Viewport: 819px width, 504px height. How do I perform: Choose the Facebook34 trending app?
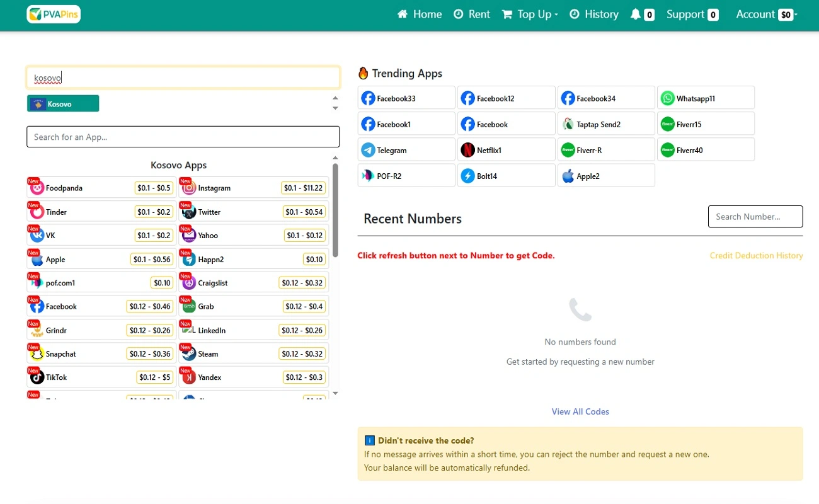pyautogui.click(x=606, y=98)
